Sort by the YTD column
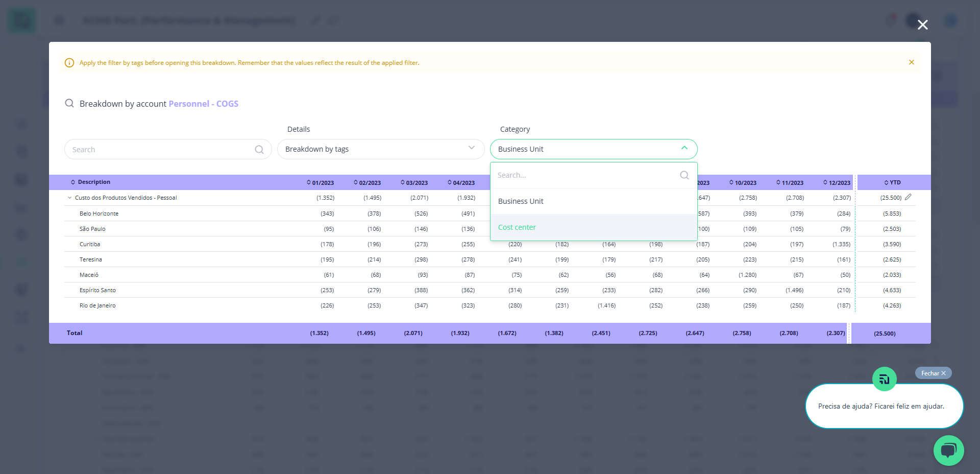The image size is (980, 474). point(892,182)
